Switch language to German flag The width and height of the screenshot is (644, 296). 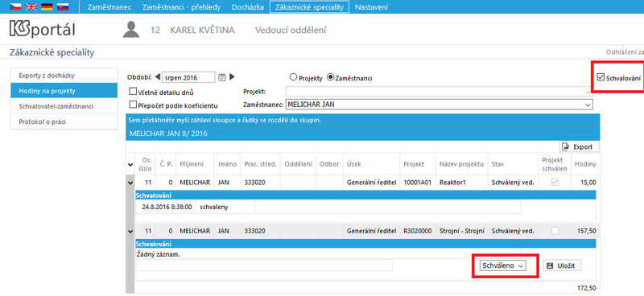(x=47, y=7)
